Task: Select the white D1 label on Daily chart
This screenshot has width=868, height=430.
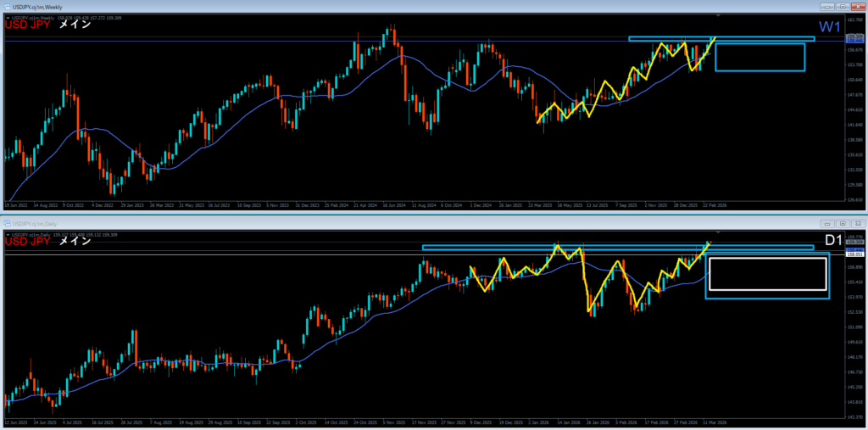Action: tap(834, 240)
